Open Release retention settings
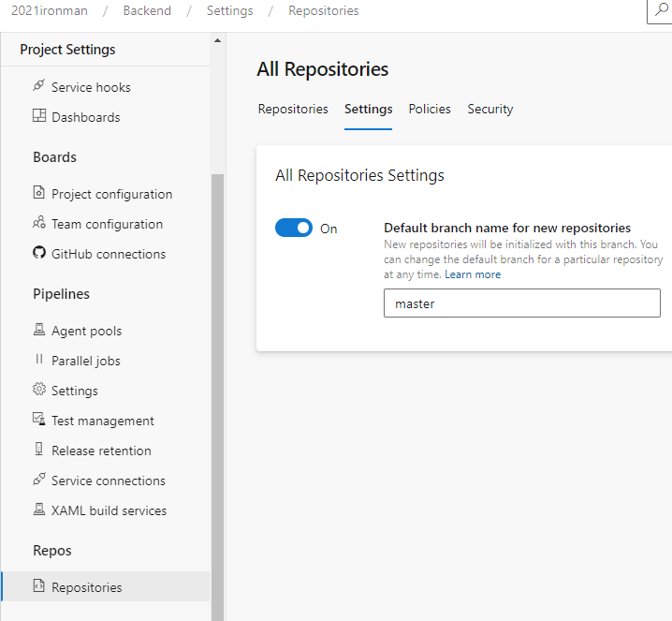The width and height of the screenshot is (672, 621). click(x=101, y=450)
